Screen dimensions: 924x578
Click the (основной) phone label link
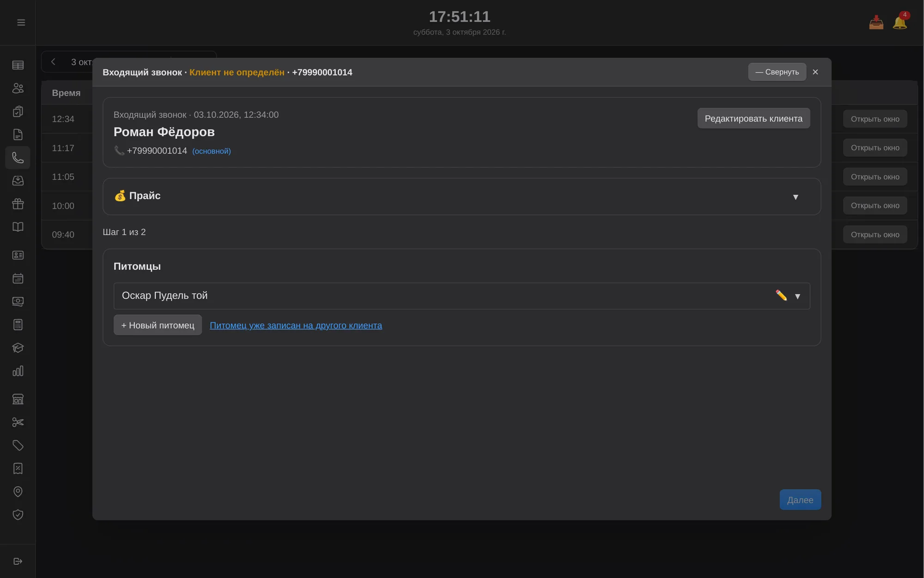click(212, 151)
